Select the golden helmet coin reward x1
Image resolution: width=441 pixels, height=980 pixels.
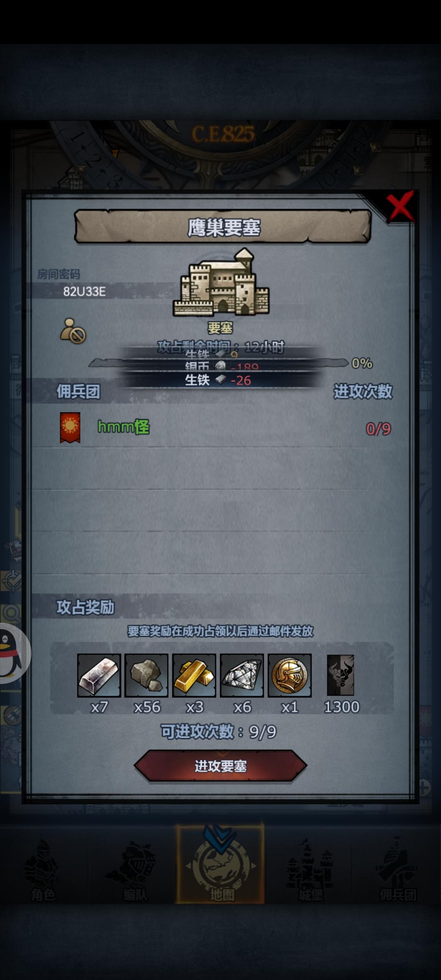pos(290,675)
